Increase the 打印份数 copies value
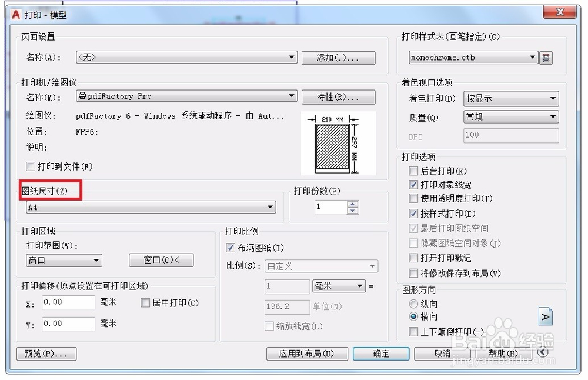 coord(352,204)
